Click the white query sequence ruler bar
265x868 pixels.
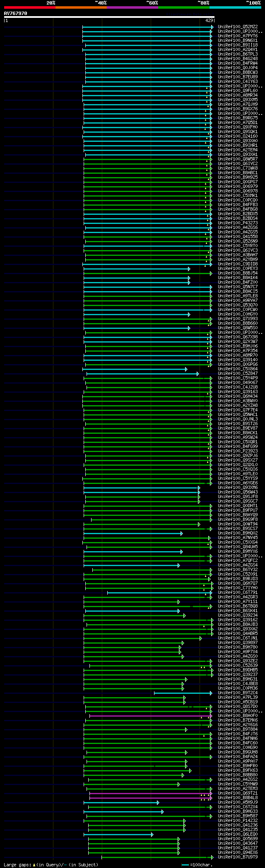pyautogui.click(x=109, y=17)
